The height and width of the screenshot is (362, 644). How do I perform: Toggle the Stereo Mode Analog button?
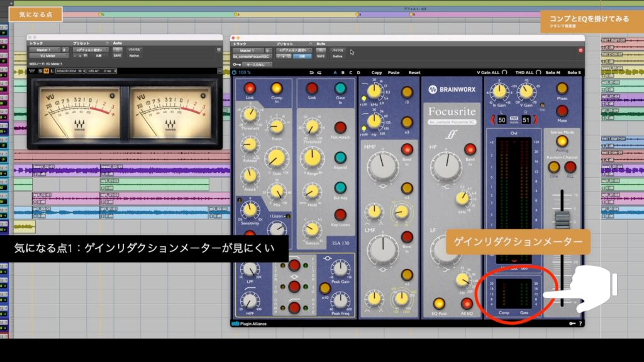coord(562,141)
